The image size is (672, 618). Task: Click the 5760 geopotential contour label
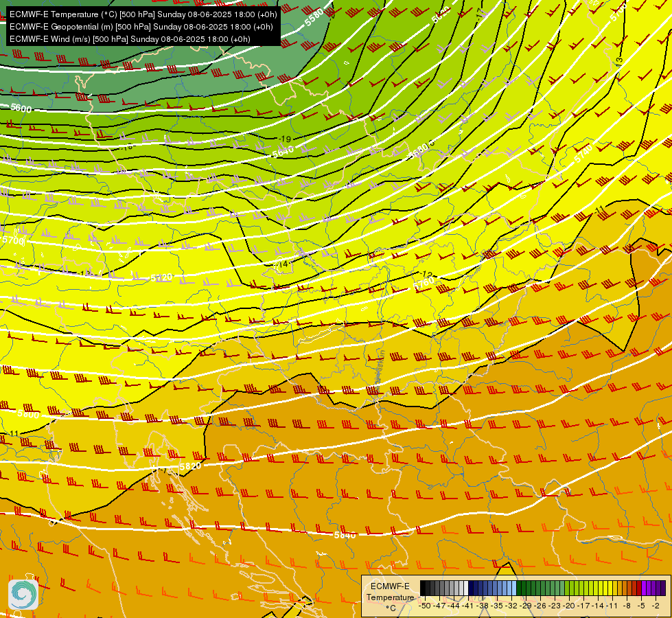point(424,284)
